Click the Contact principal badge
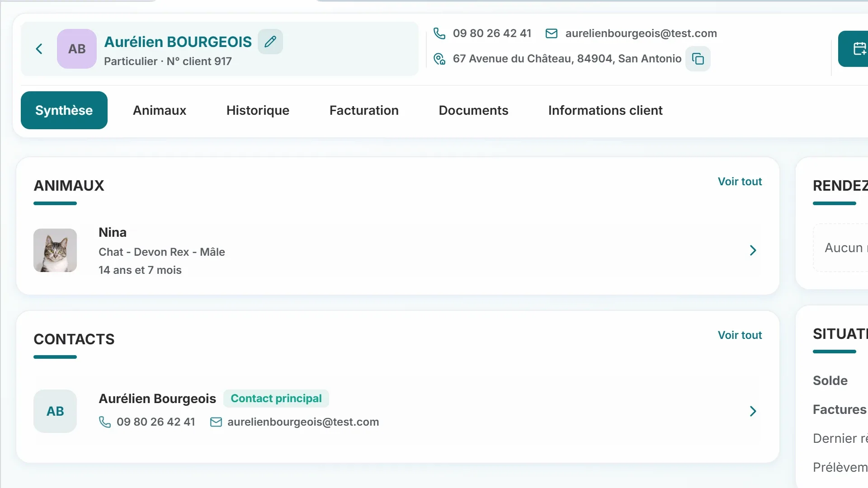This screenshot has width=868, height=488. [x=276, y=399]
